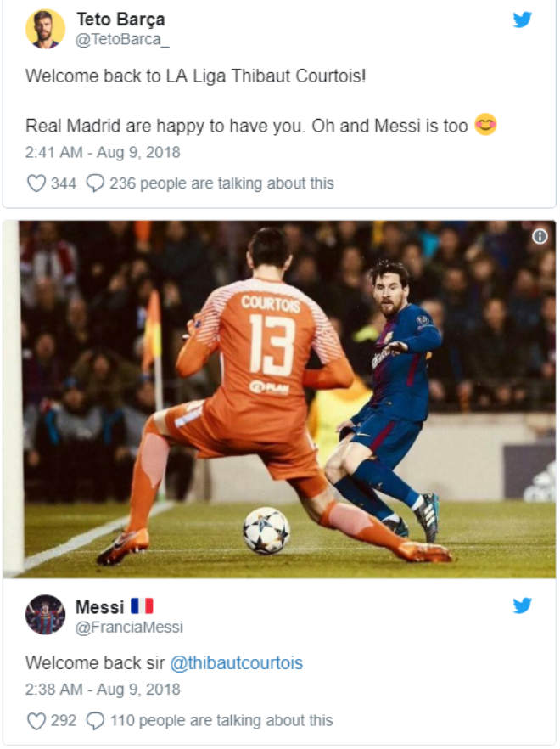The width and height of the screenshot is (560, 749).
Task: Open Teto Barça profile avatar
Action: point(45,29)
